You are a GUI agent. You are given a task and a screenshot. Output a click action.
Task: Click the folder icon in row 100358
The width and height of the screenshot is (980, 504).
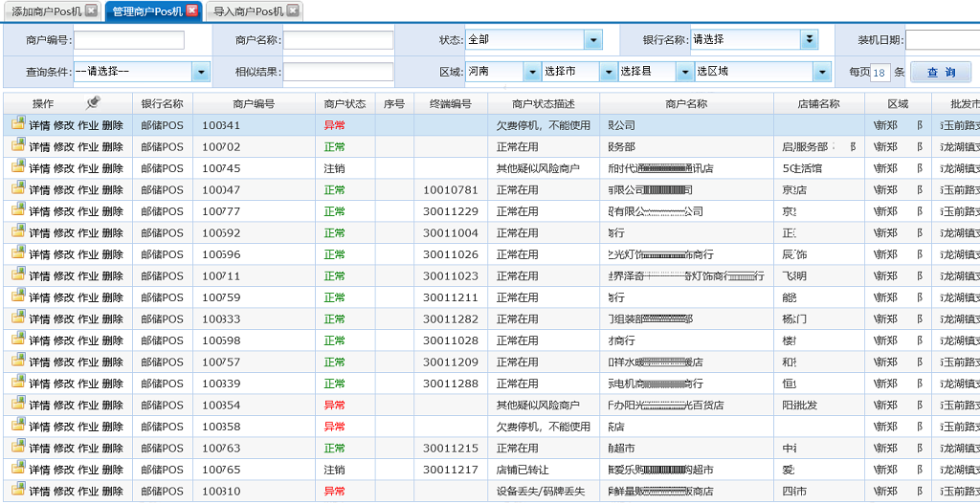click(18, 425)
